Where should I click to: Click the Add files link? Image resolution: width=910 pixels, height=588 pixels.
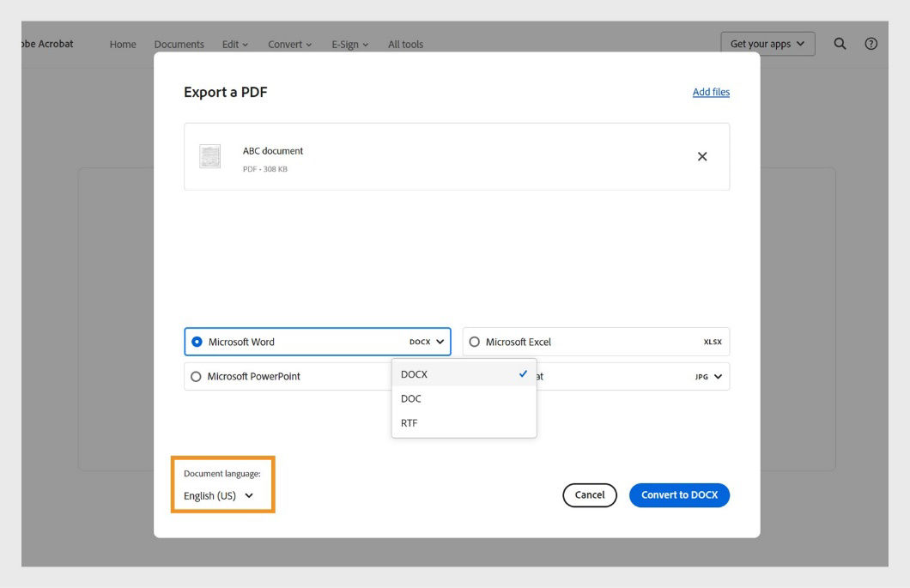711,92
